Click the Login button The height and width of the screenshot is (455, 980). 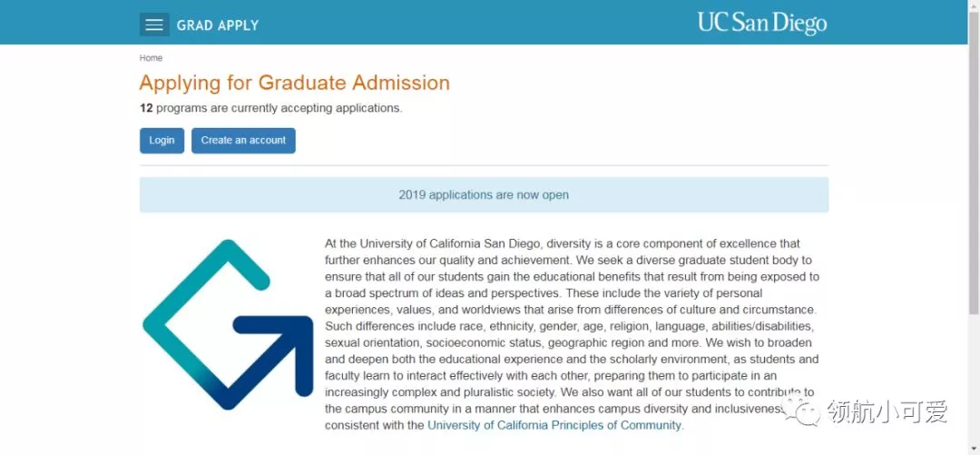click(162, 141)
